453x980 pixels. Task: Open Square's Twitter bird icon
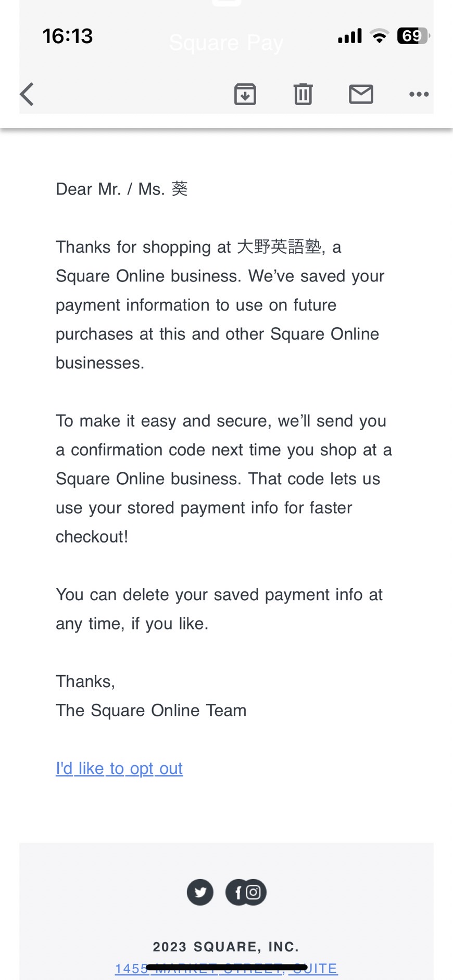pyautogui.click(x=200, y=893)
